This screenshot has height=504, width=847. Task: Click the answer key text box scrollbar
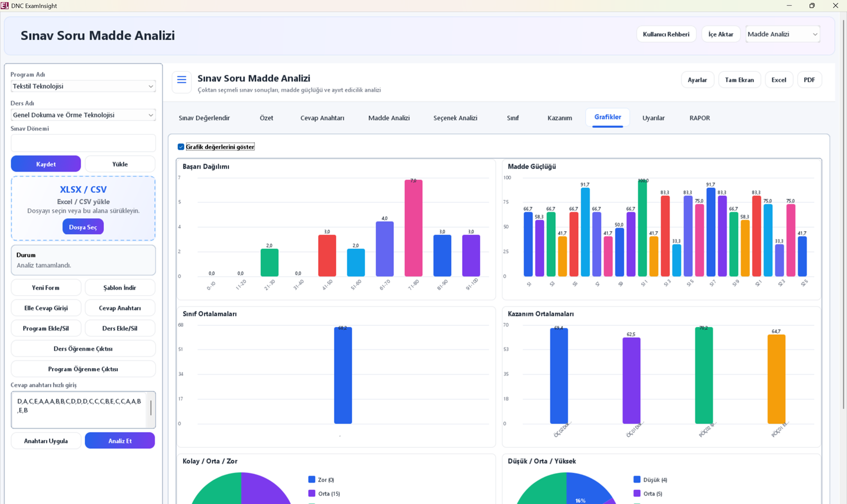[x=151, y=408]
